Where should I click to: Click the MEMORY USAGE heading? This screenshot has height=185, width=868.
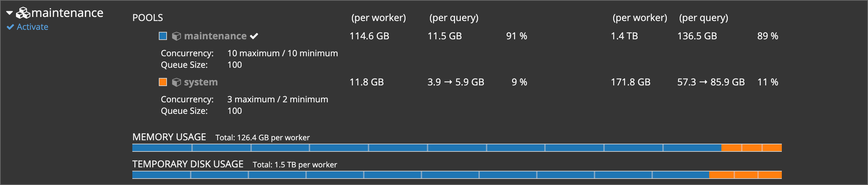tap(169, 137)
